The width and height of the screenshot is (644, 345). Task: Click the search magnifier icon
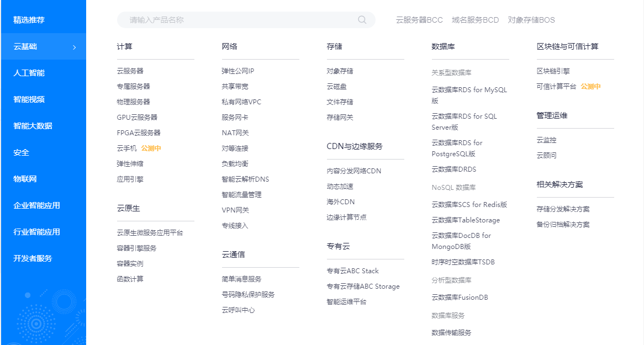(x=362, y=20)
